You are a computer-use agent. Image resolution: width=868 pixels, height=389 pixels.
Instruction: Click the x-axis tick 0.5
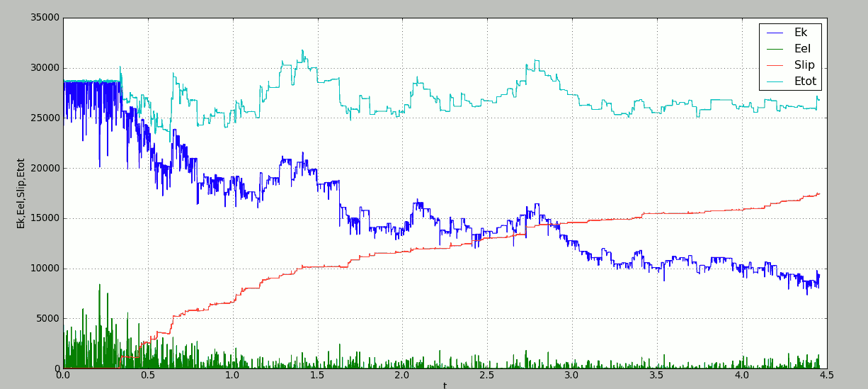pyautogui.click(x=148, y=376)
